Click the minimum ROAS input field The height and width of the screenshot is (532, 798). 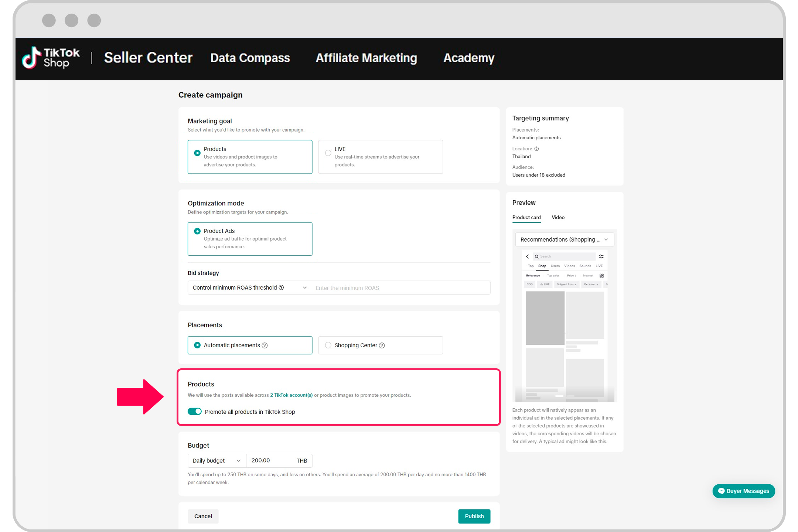401,288
